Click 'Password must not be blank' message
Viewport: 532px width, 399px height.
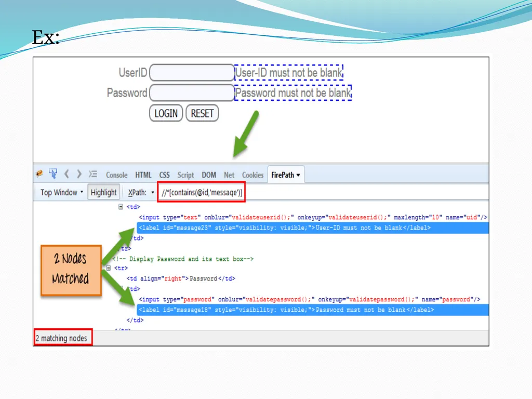point(293,92)
